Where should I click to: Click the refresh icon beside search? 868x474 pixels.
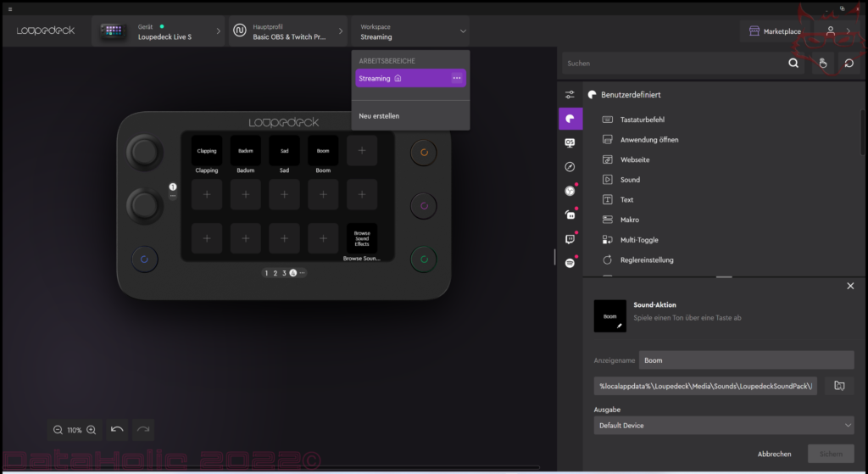(849, 63)
